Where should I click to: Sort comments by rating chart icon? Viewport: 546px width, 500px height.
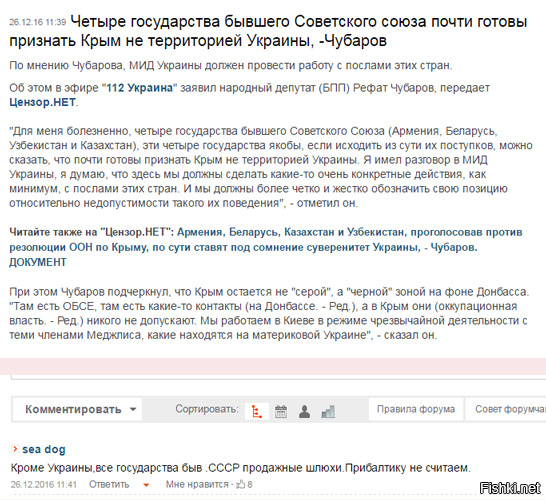pos(328,412)
